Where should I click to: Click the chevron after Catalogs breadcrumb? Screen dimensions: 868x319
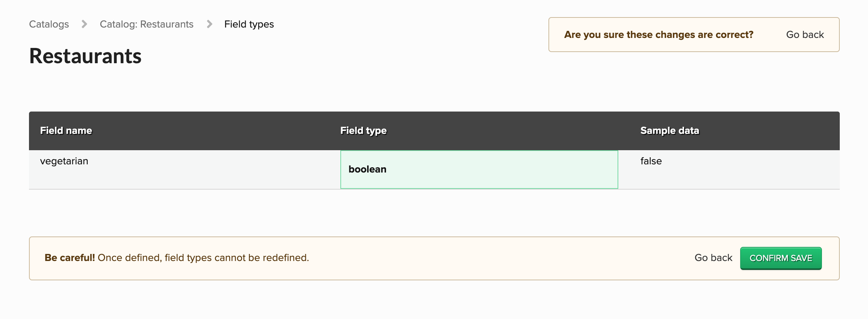[x=85, y=24]
